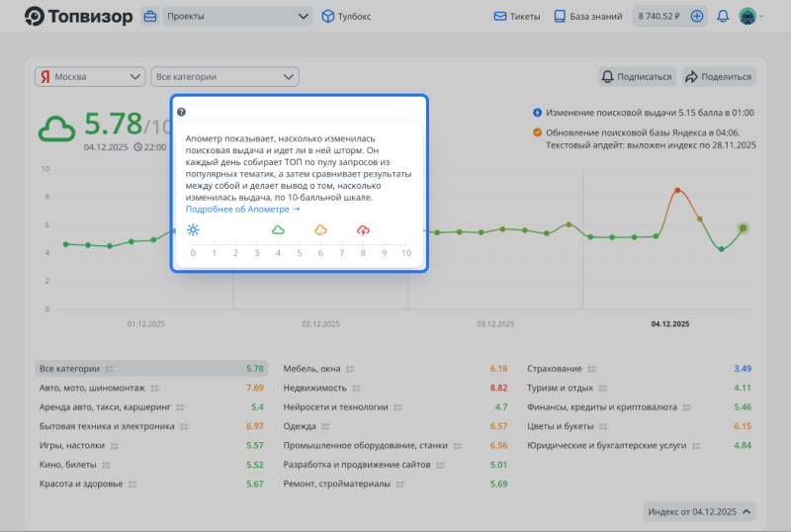791x532 pixels.
Task: Click list icon next to Туризм и отдых
Action: tap(603, 389)
